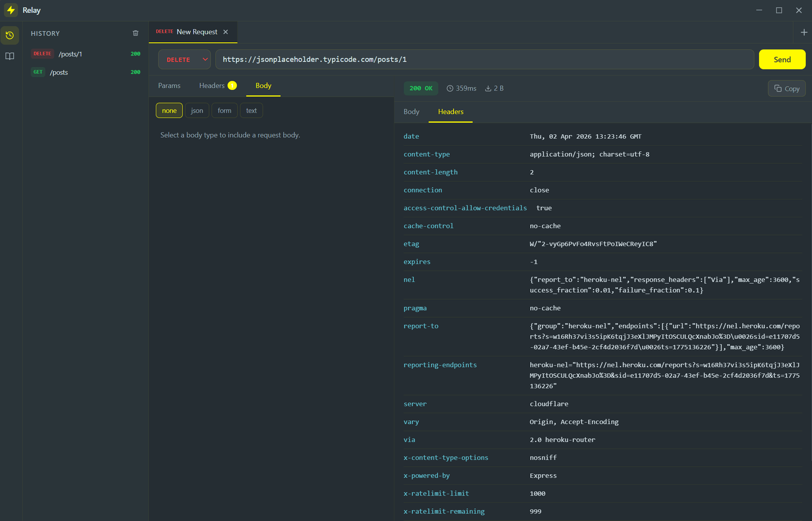
Task: Click the 2 B response size indicator
Action: [494, 89]
